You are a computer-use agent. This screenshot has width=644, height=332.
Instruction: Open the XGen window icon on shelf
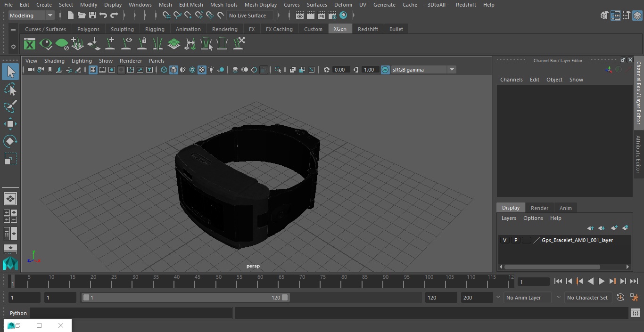coord(30,44)
